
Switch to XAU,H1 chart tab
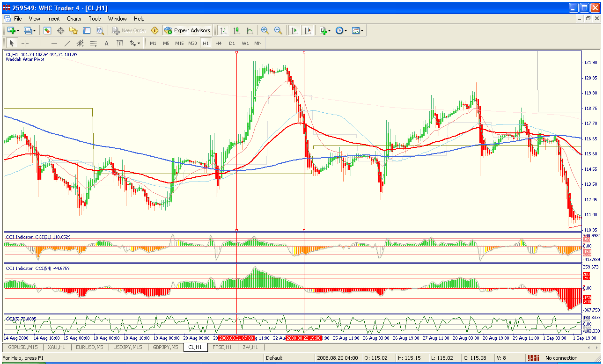[x=57, y=347]
